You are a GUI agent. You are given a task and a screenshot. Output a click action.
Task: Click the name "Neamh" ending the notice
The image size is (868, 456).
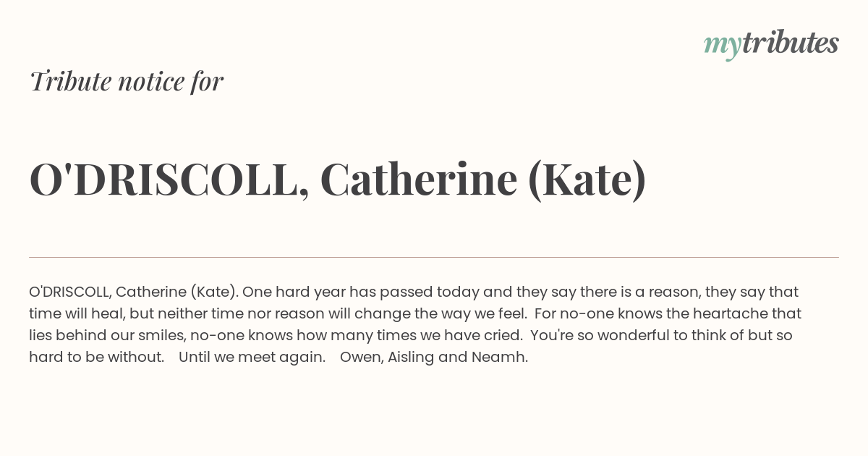pyautogui.click(x=498, y=358)
